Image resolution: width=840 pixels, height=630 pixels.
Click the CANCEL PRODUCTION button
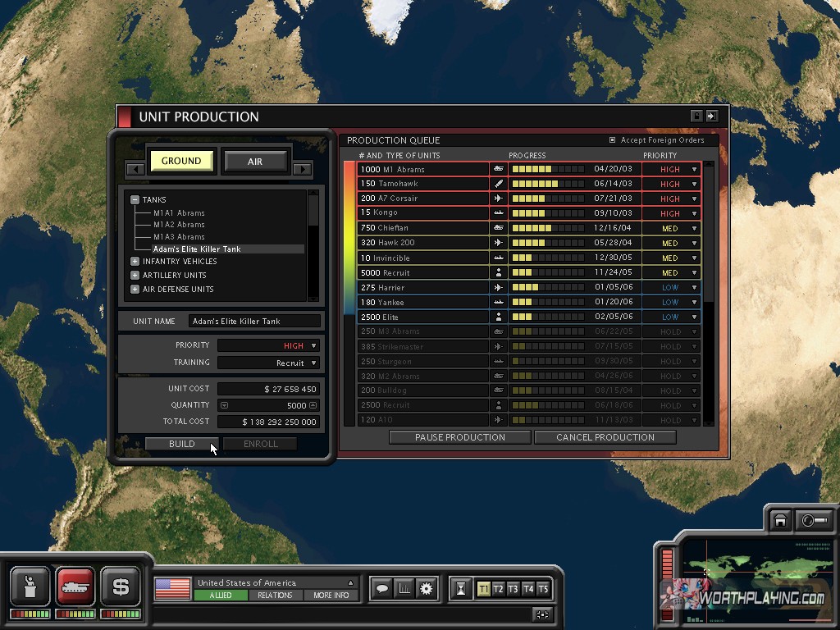tap(605, 437)
